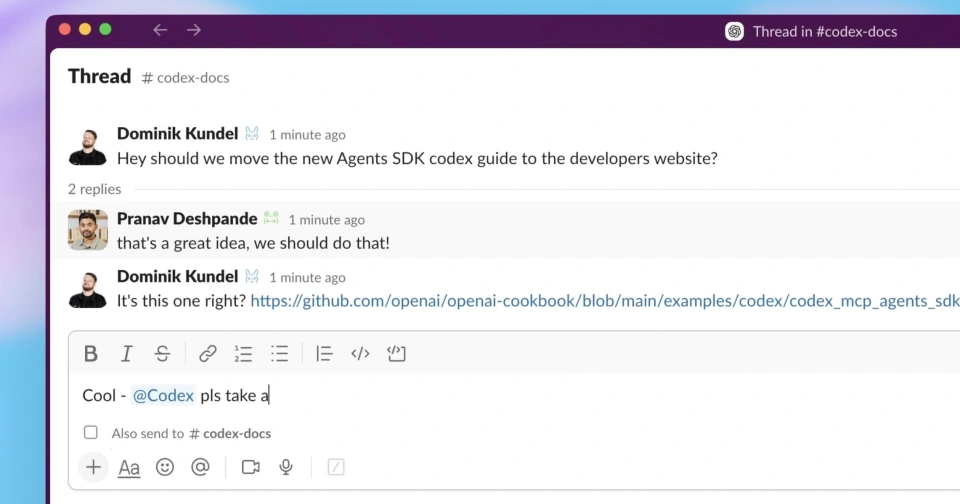
Task: Hide formatting toolbar with Aa button
Action: 129,467
